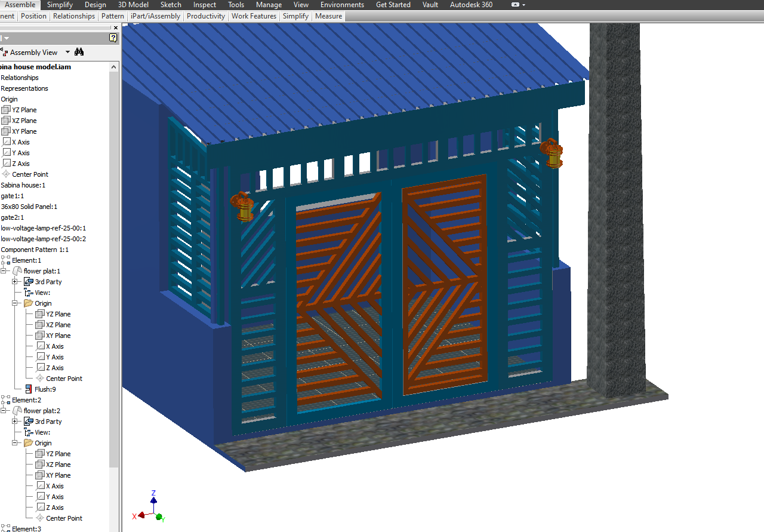Expand 3rd Party under flower plat:1
764x532 pixels.
[16, 282]
